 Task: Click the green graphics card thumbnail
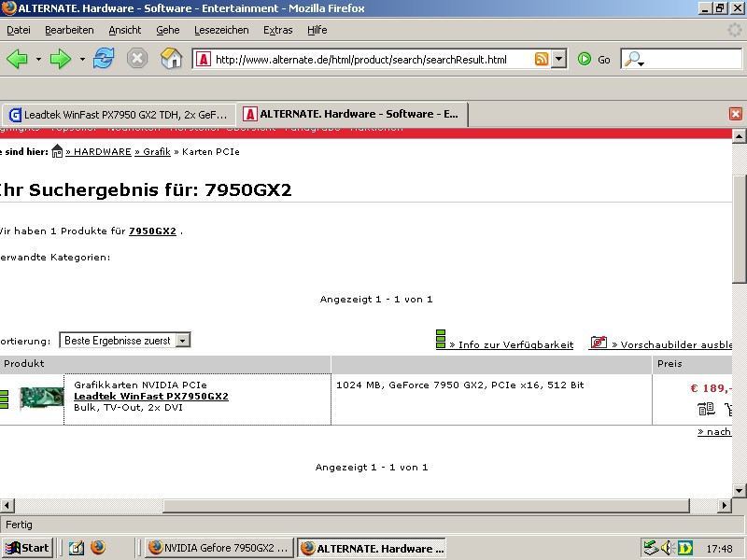click(42, 399)
